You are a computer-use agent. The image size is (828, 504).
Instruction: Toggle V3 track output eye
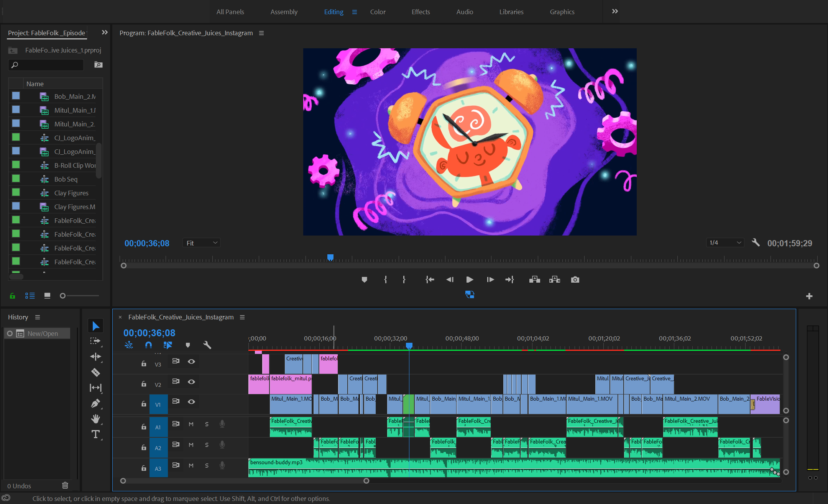191,361
